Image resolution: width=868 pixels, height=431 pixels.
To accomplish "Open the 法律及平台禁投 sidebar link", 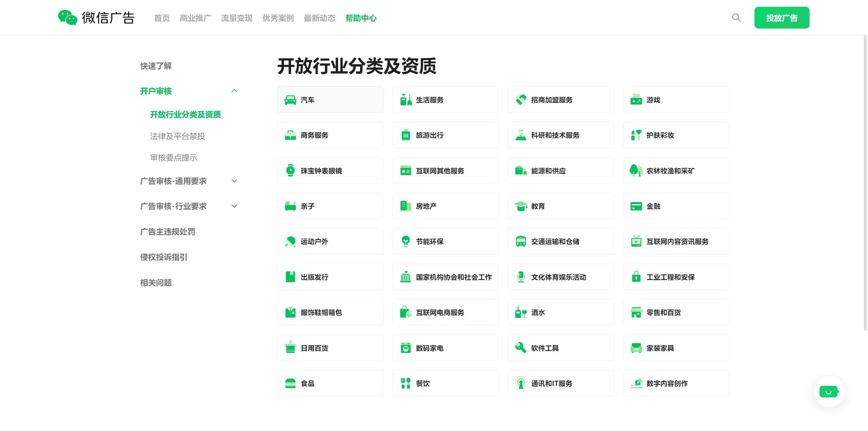I will (178, 136).
